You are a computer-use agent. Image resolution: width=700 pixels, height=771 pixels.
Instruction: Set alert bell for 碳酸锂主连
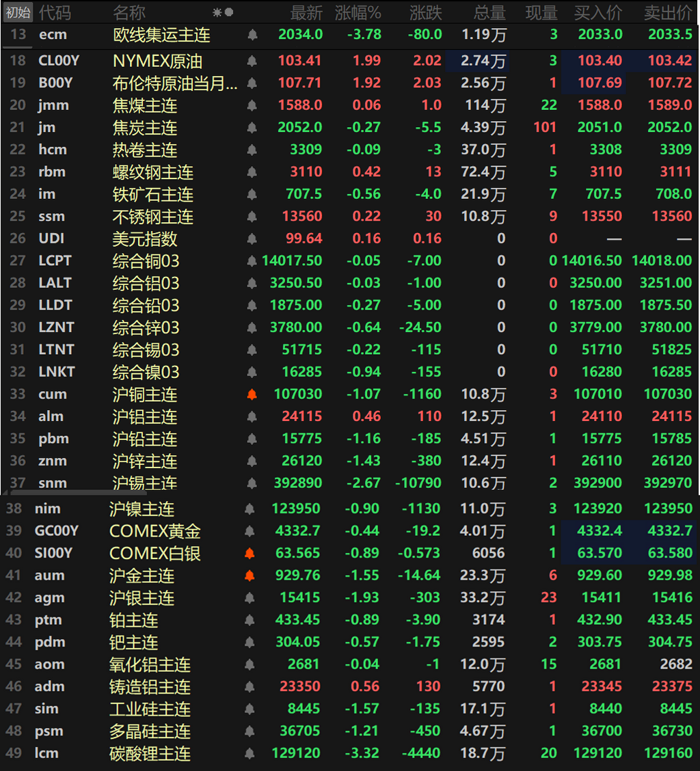(250, 753)
